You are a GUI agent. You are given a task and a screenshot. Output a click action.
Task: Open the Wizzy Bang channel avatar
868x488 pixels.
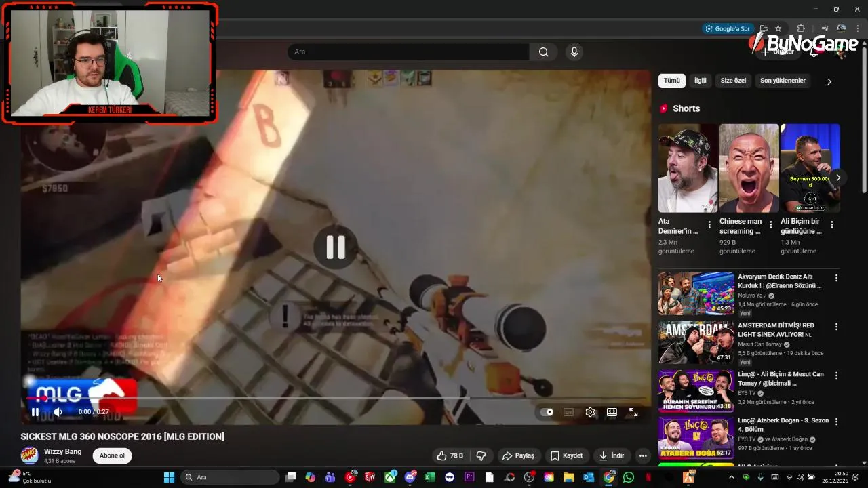(x=29, y=455)
